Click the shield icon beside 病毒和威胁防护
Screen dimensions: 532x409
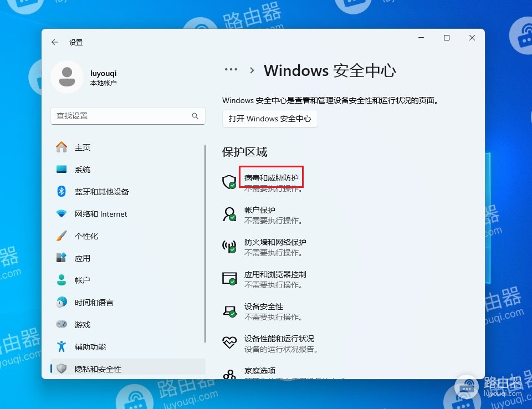[x=229, y=182]
